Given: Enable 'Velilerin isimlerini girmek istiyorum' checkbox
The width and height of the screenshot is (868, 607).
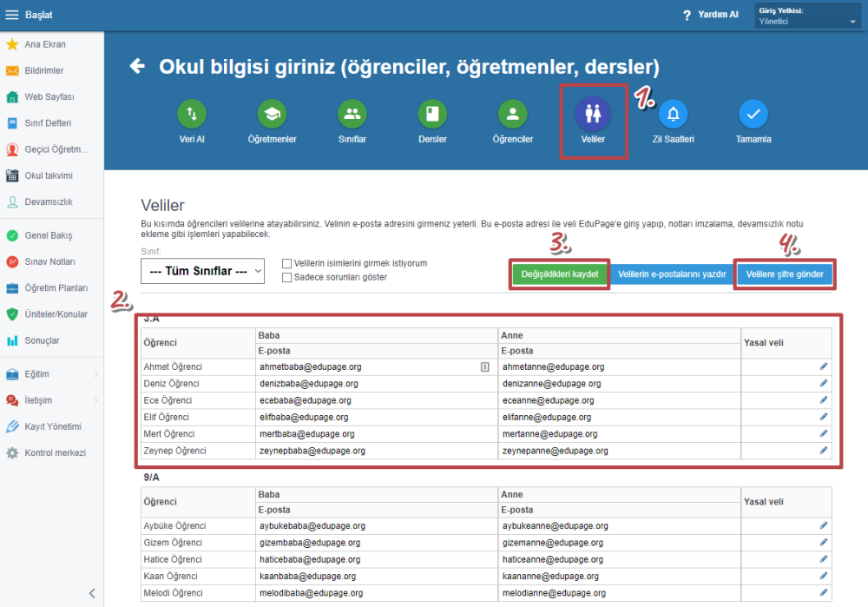Looking at the screenshot, I should pos(286,264).
